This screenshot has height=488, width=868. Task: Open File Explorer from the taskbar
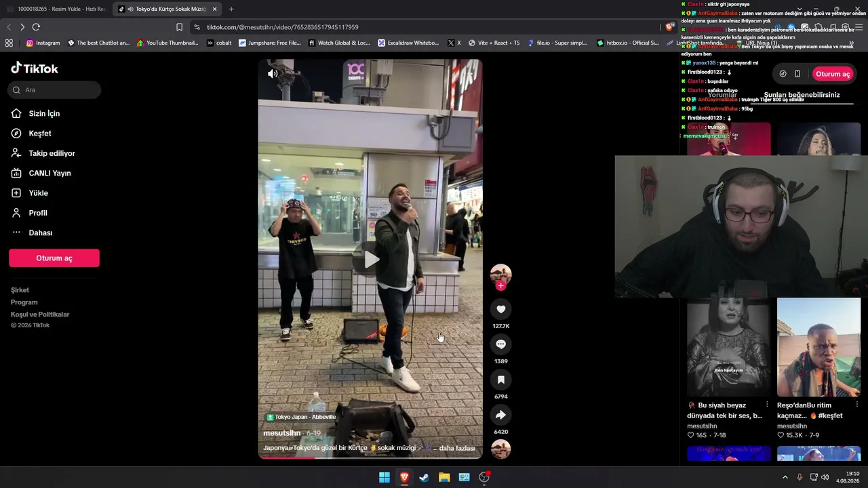(x=444, y=477)
